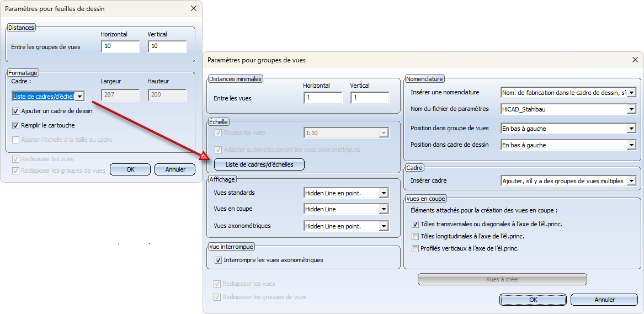Open 'Insérer cadre' dropdown
The image size is (644, 314).
point(632,180)
